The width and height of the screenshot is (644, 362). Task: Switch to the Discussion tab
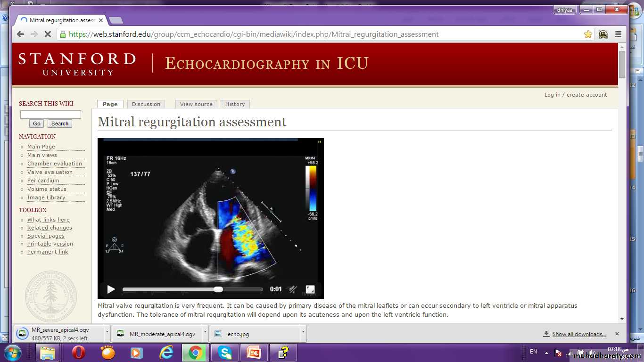click(146, 104)
